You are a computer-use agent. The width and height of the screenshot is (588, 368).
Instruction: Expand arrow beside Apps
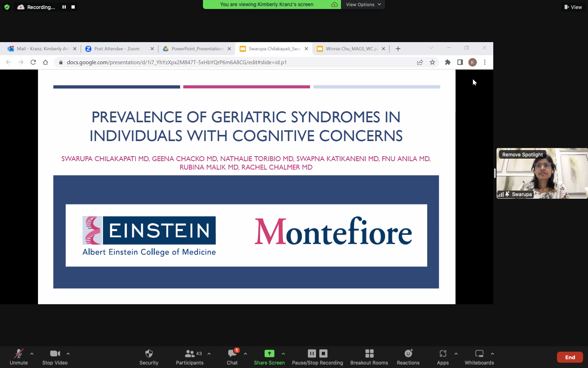tap(456, 354)
